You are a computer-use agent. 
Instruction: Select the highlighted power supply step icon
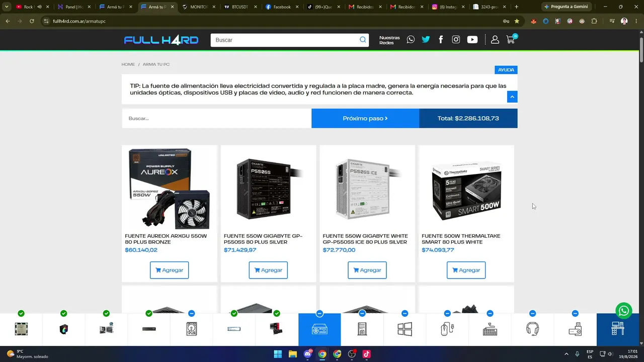coord(319,329)
